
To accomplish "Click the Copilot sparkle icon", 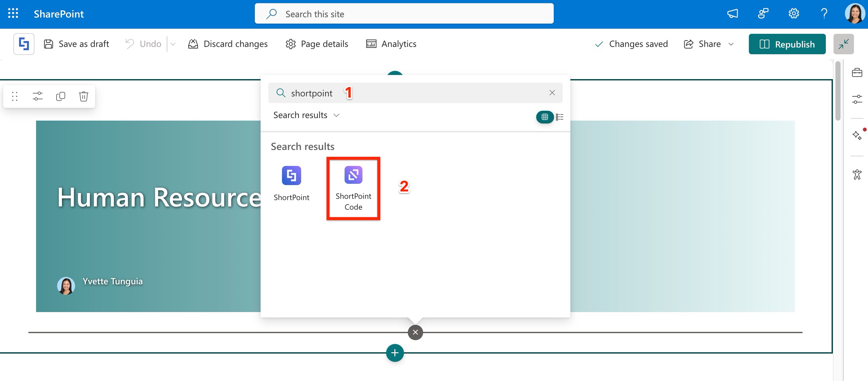I will (857, 135).
